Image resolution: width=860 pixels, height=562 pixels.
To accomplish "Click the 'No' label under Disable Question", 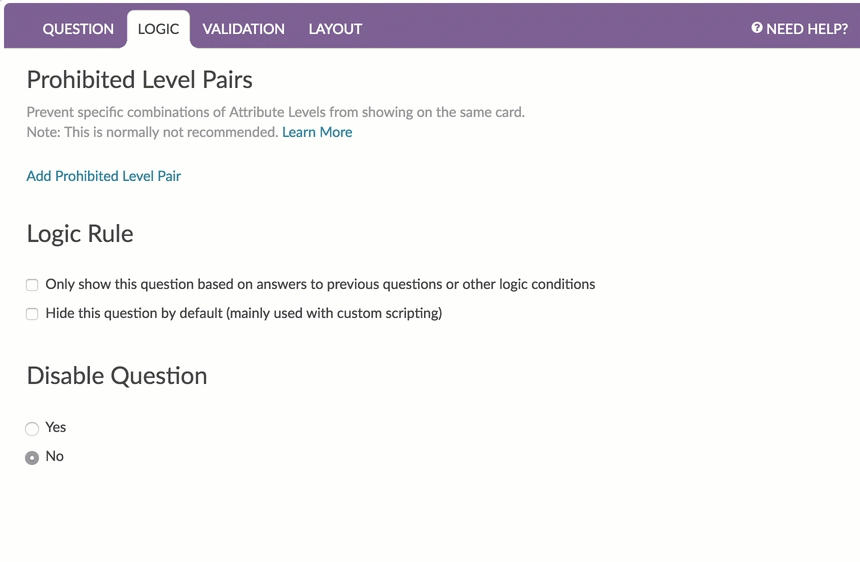I will 55,456.
